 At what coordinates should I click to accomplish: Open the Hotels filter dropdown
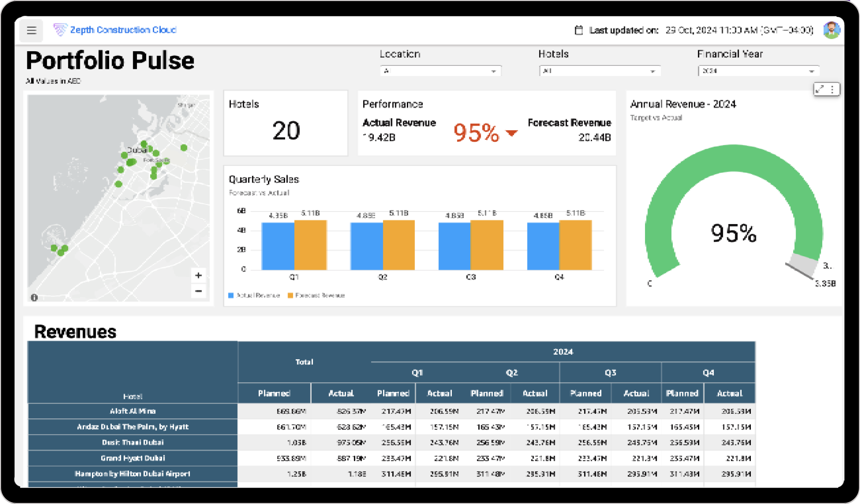[x=599, y=71]
